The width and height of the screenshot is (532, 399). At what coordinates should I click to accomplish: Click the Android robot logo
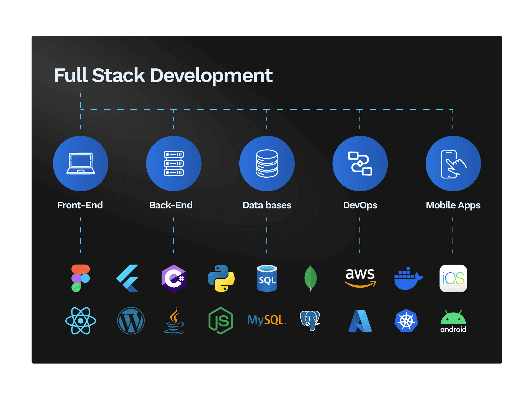coord(453,321)
